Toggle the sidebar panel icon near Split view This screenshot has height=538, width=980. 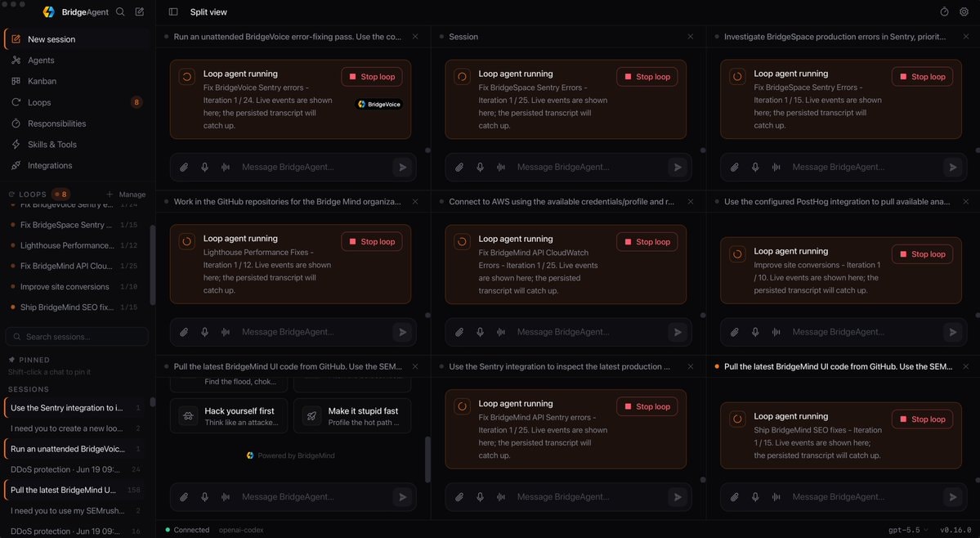173,12
